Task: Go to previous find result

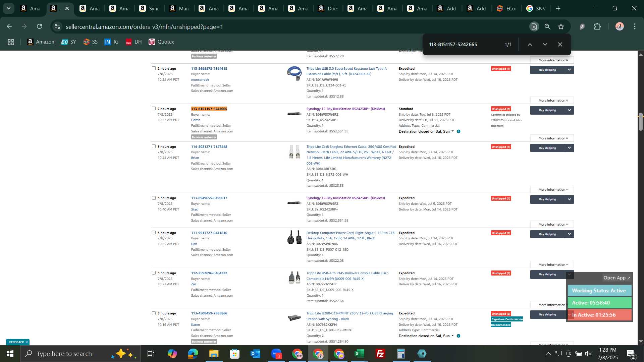Action: click(530, 44)
